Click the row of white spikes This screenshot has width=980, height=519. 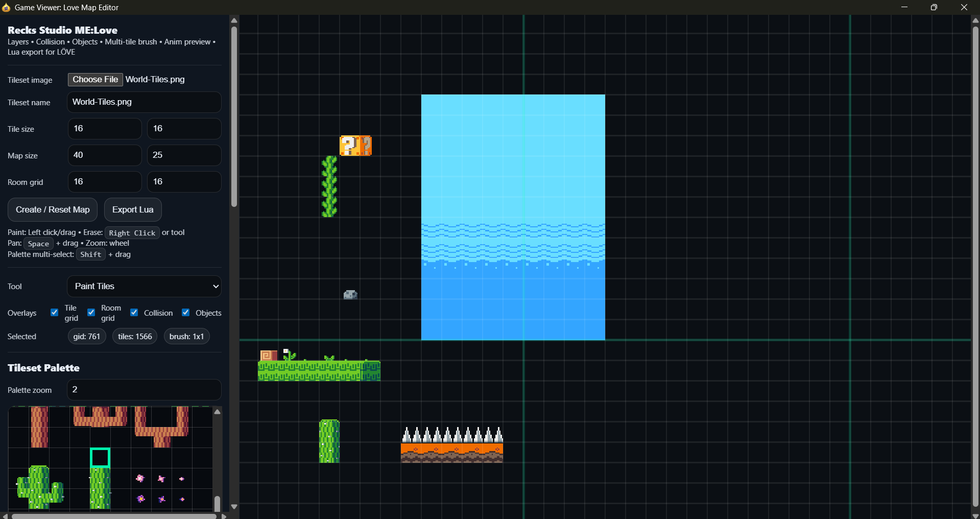coord(452,435)
